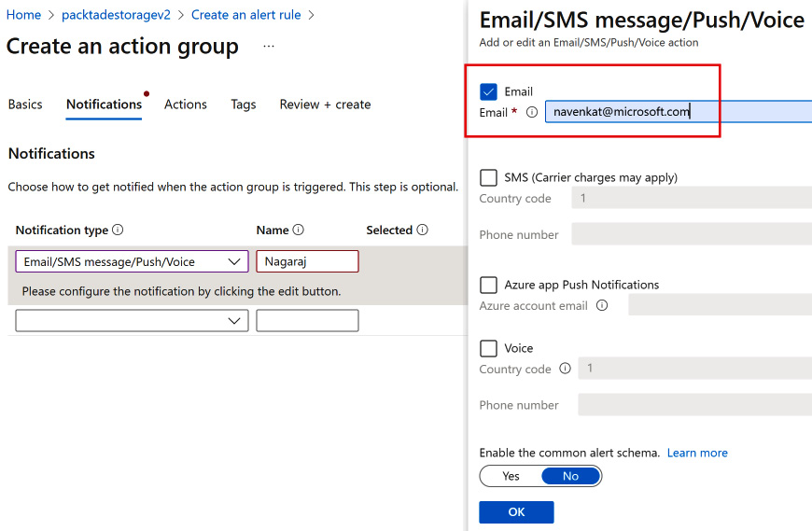Click info icon next to Notification type

coord(118,231)
